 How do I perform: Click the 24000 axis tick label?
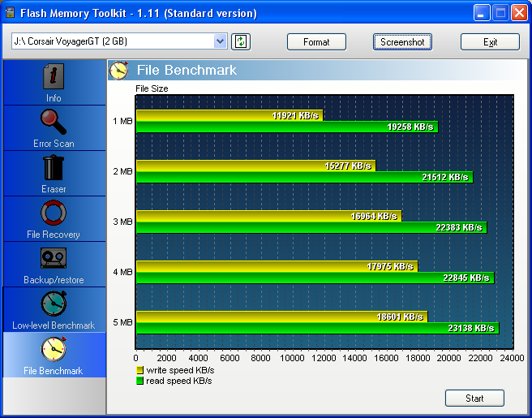[x=512, y=358]
